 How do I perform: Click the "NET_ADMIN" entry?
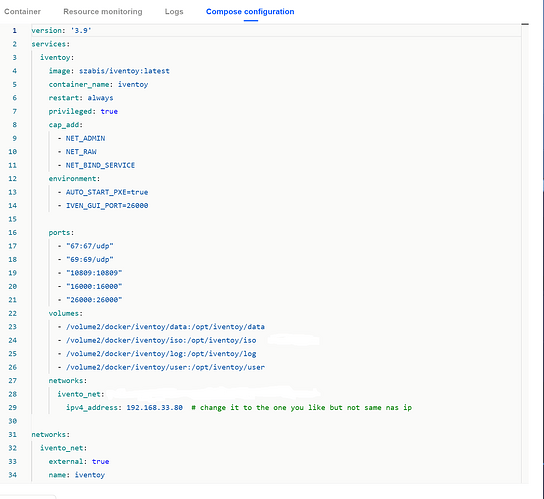(x=85, y=138)
